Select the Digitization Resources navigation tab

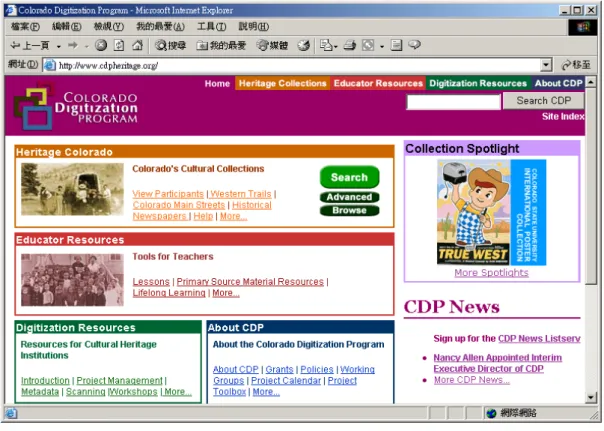click(x=478, y=84)
